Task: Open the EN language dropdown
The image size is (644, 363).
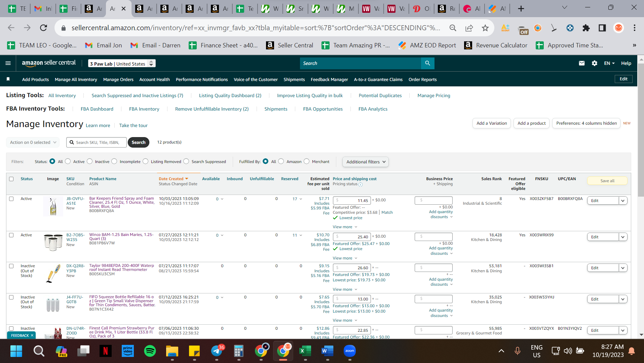Action: tap(609, 63)
